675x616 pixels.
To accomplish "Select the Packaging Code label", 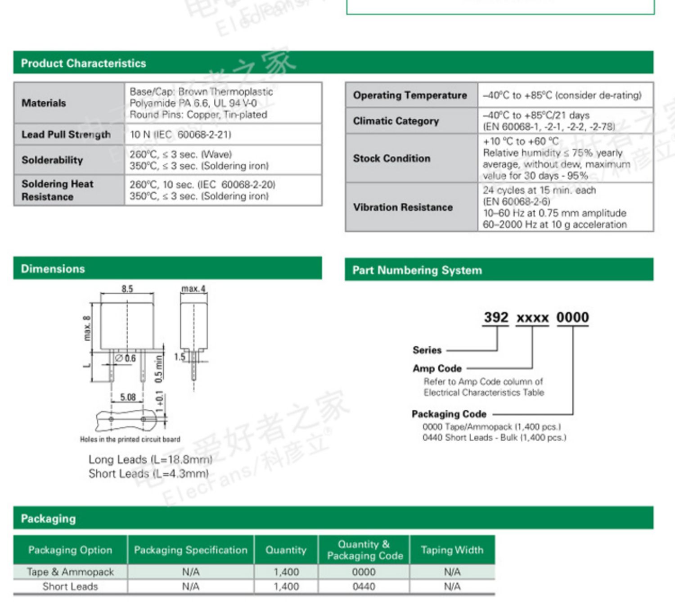I will [449, 414].
